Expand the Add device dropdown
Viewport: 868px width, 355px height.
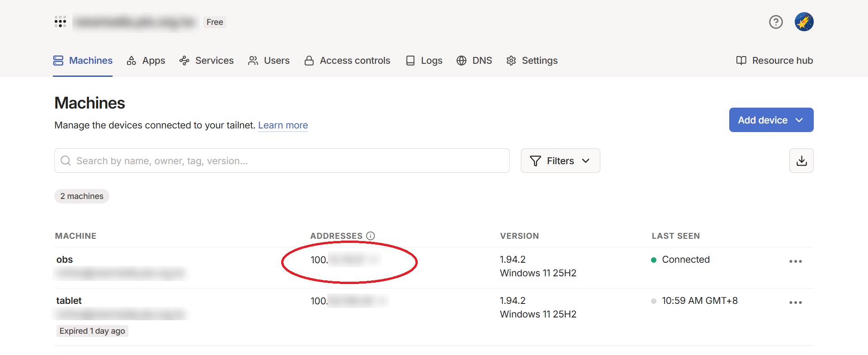pos(771,120)
